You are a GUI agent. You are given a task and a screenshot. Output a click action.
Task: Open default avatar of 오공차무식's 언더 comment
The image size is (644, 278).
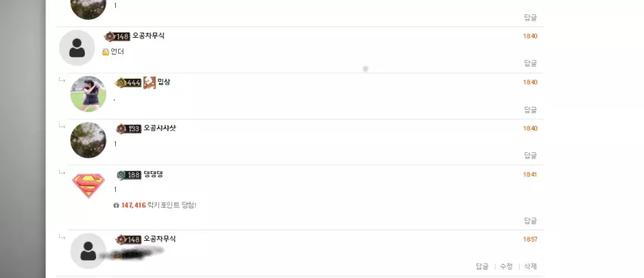(x=77, y=48)
